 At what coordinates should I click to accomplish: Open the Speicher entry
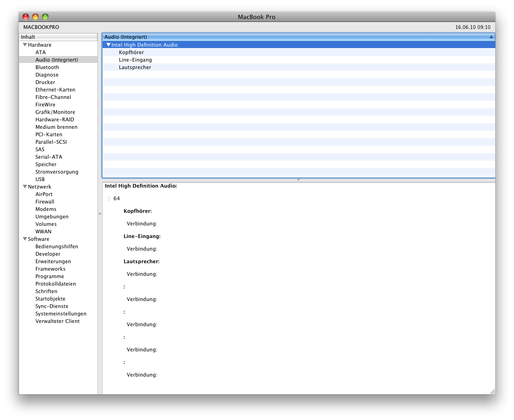pos(46,164)
